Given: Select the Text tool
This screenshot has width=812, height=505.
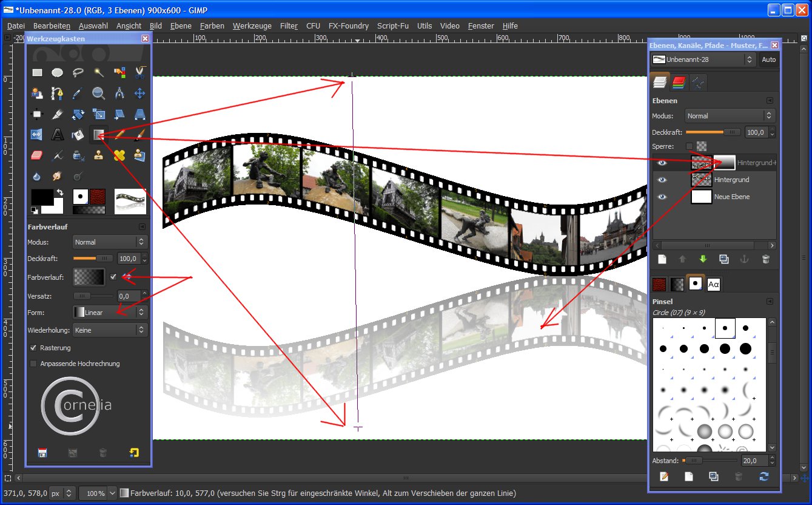Looking at the screenshot, I should [x=58, y=135].
